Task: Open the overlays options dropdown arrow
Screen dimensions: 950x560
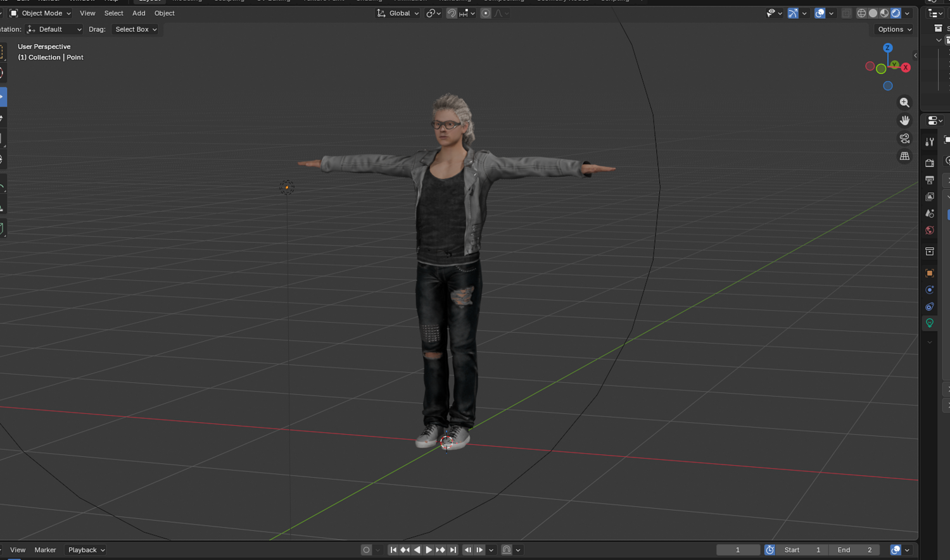Action: pos(831,13)
